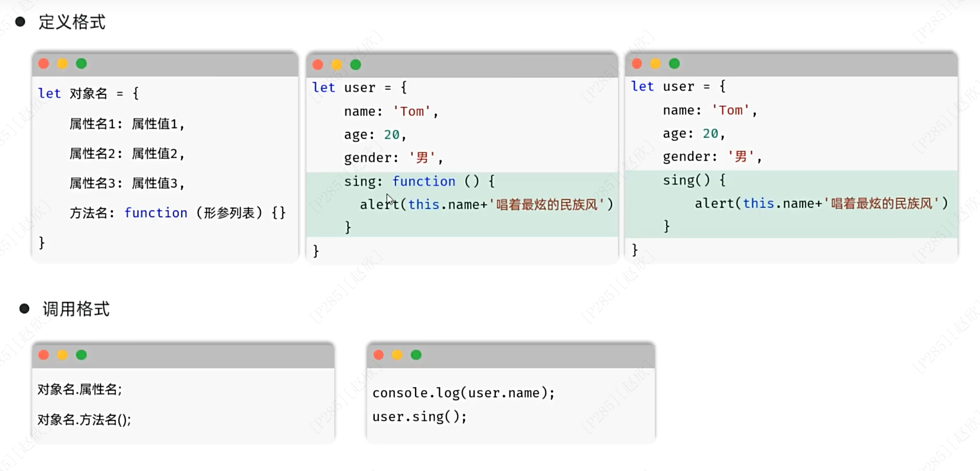The height and width of the screenshot is (471, 980).
Task: Click green dot on sing function window
Action: click(356, 65)
